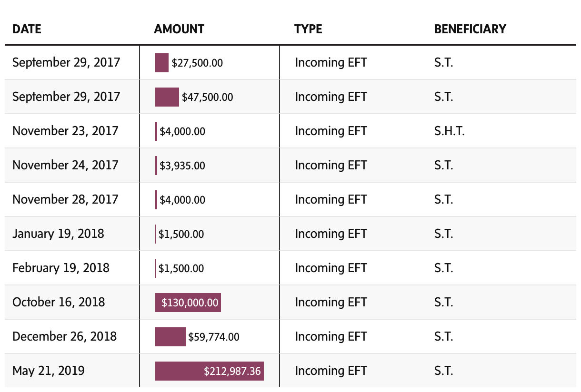
Task: Click the bar beside $59,774.00
Action: pyautogui.click(x=170, y=337)
